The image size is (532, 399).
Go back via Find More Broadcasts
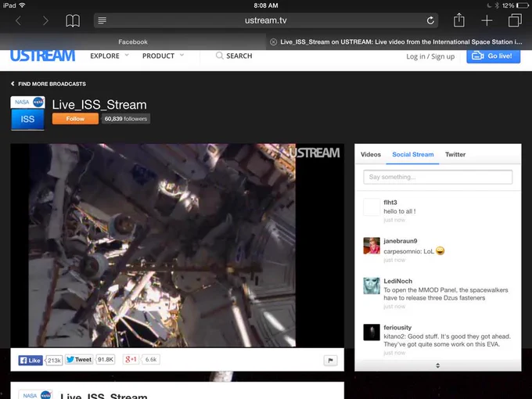pyautogui.click(x=49, y=84)
